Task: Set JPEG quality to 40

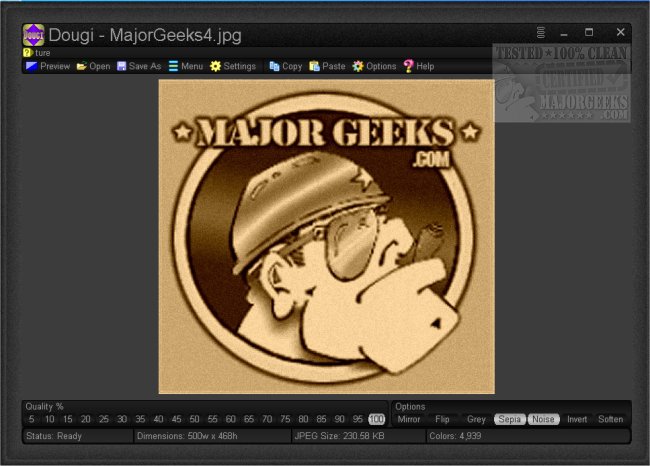Action: (x=158, y=419)
